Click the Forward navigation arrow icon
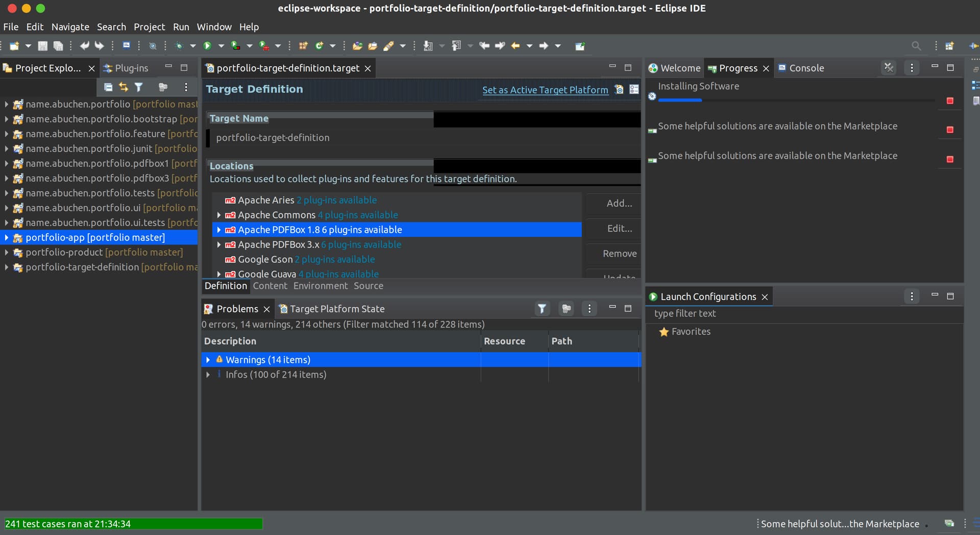The image size is (980, 535). point(544,46)
